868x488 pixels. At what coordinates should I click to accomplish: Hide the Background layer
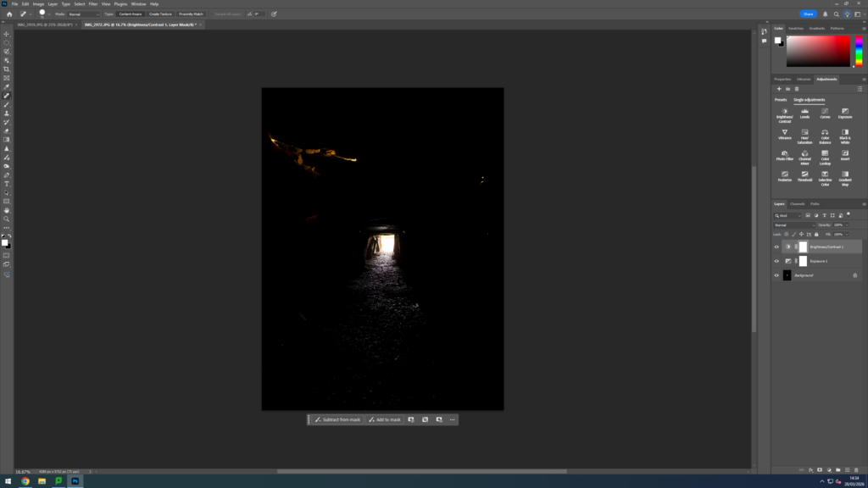(x=776, y=275)
